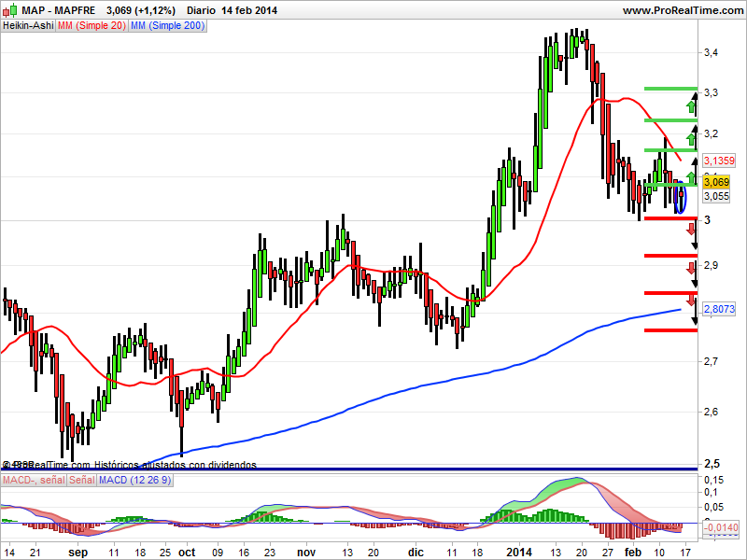Click the Señal legend label
This screenshot has height=560, width=747.
tap(82, 480)
